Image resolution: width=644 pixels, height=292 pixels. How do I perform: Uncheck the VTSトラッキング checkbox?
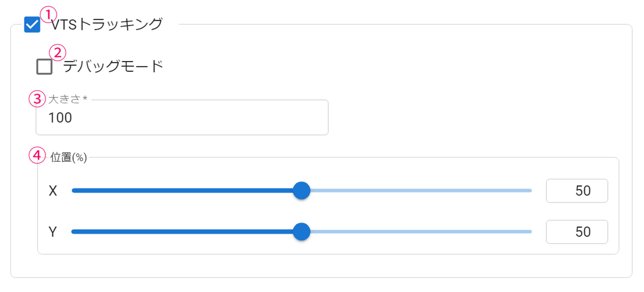tap(32, 25)
